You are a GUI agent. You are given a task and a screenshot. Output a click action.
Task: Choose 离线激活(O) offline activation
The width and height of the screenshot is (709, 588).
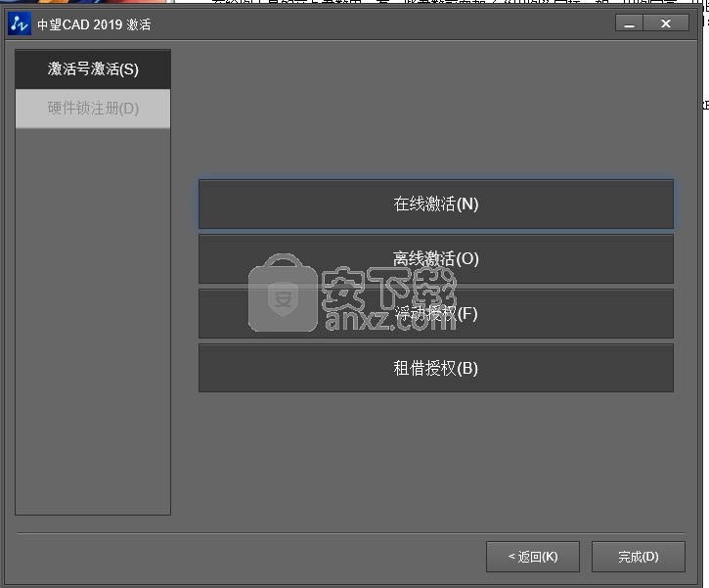(436, 258)
